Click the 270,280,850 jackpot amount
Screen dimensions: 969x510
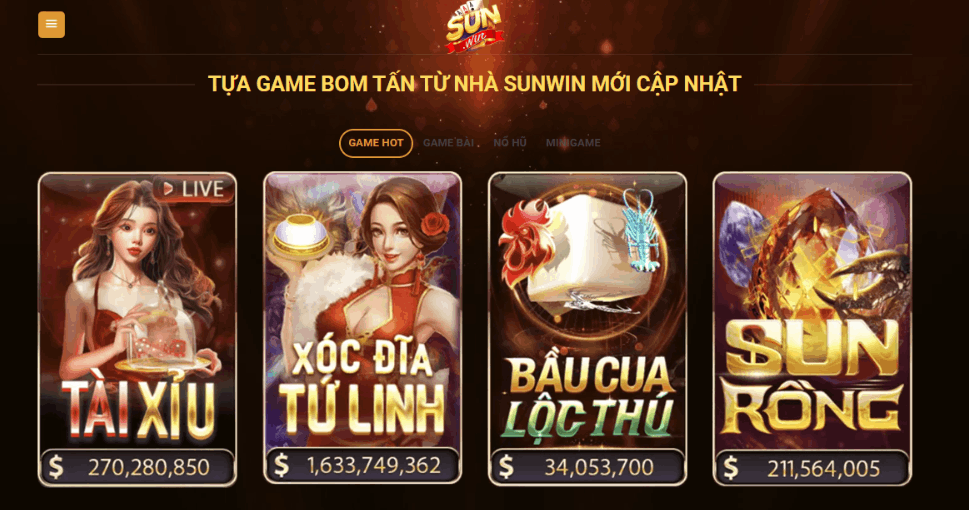148,468
